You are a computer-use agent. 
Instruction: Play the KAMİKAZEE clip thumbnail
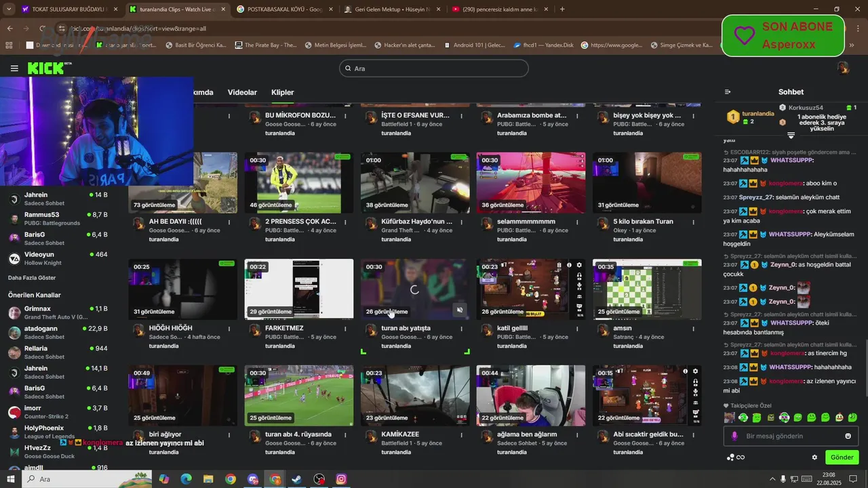coord(414,395)
